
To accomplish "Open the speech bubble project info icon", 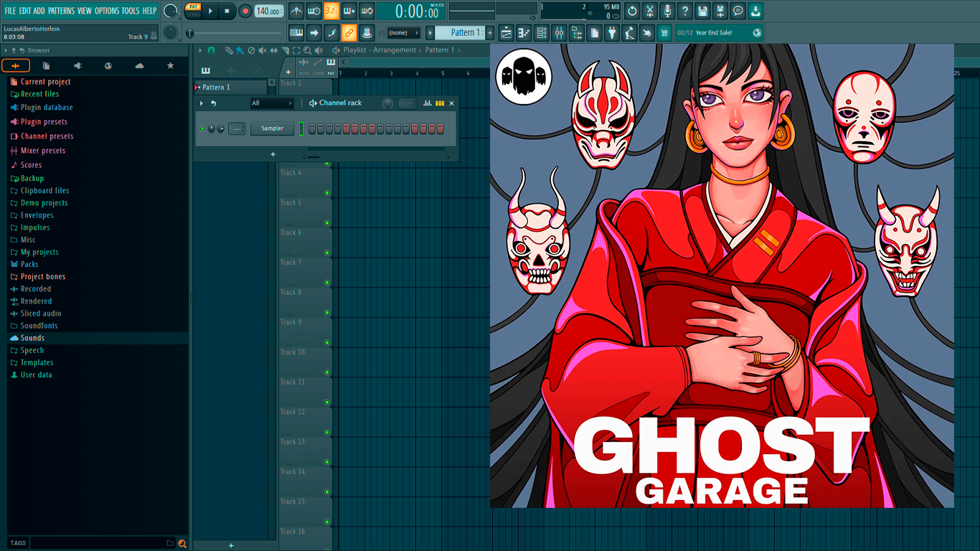I will click(738, 11).
